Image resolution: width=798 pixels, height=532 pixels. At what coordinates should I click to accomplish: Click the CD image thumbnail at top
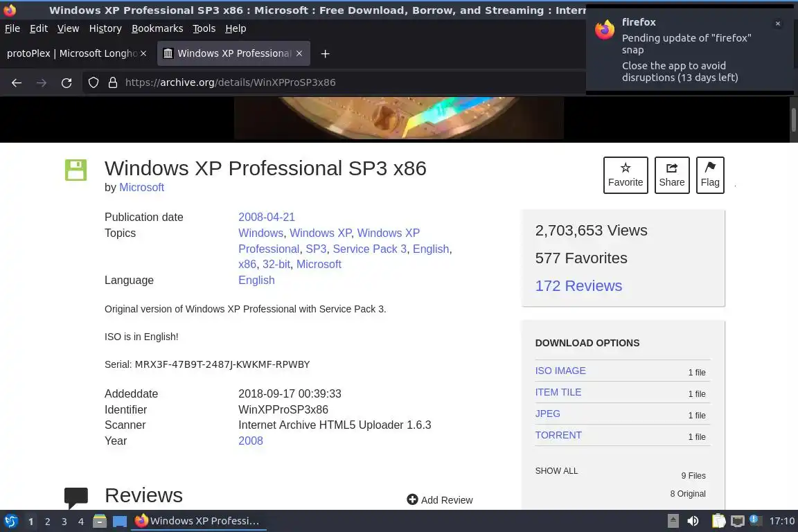(398, 118)
